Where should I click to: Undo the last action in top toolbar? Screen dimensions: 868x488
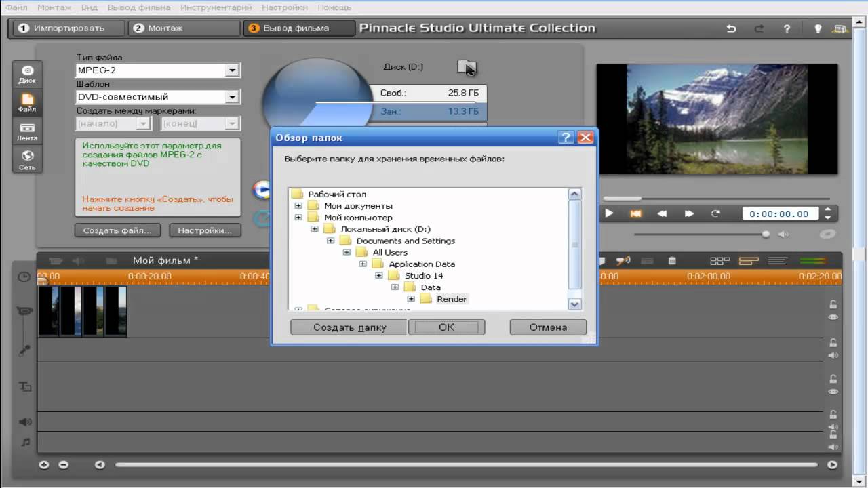point(731,28)
